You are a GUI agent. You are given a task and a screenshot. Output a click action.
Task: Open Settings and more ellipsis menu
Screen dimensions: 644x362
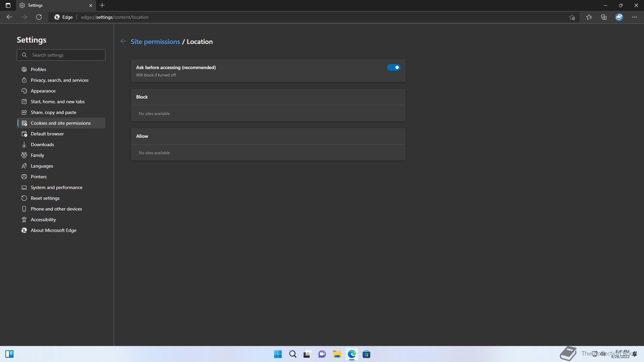pos(634,17)
